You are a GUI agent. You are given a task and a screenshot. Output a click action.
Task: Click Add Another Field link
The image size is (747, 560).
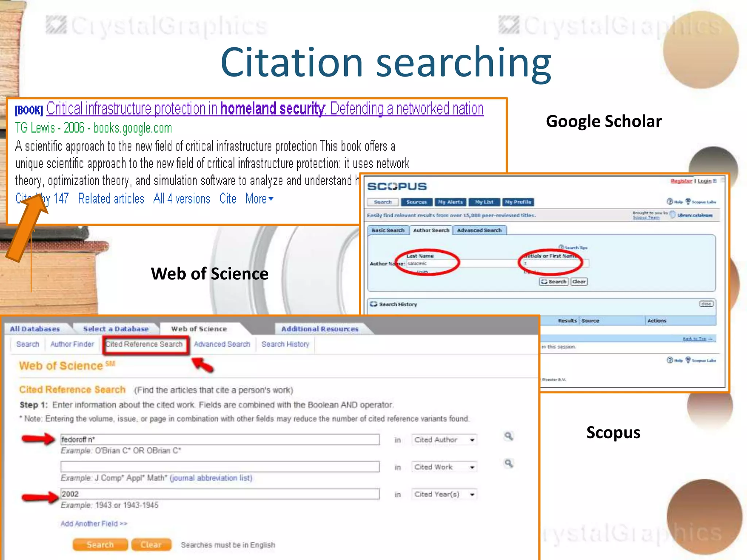point(94,524)
